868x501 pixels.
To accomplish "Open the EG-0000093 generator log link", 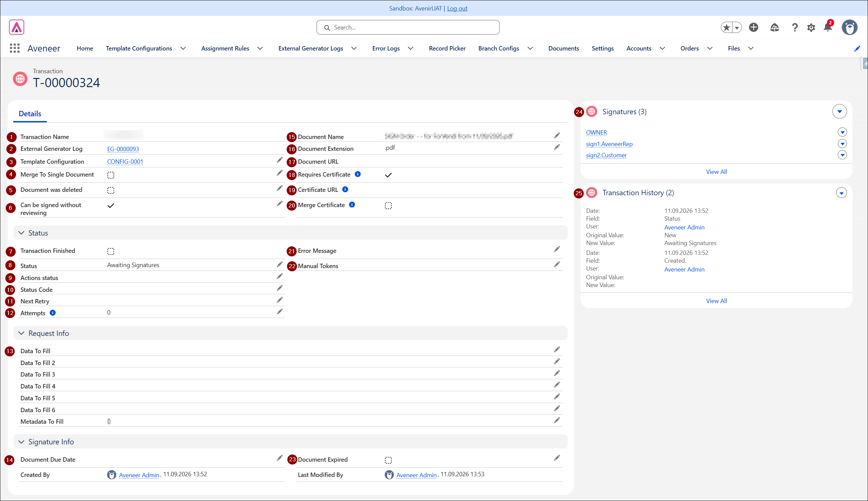I will pos(123,149).
